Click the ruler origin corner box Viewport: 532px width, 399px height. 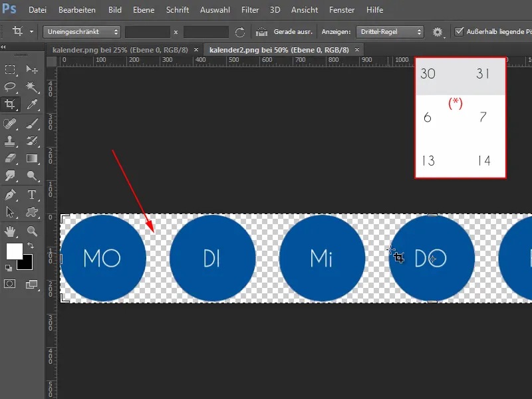(x=51, y=61)
